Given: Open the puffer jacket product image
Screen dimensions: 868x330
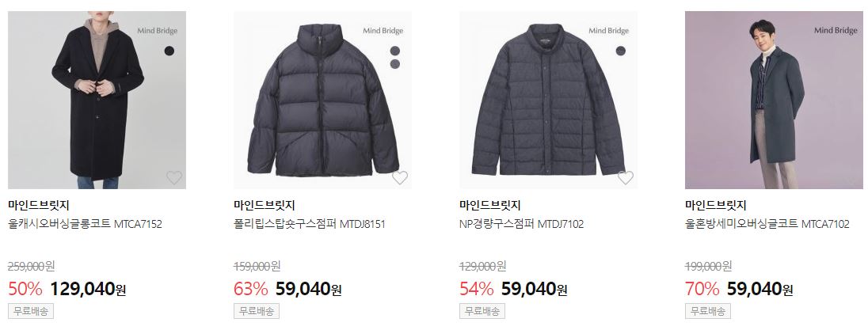Looking at the screenshot, I should (323, 100).
